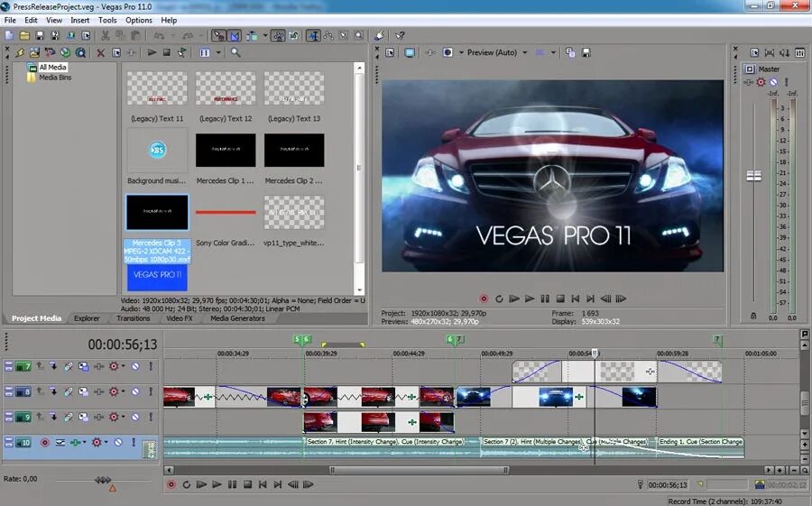Click Save Snapshot to File icon

point(586,53)
